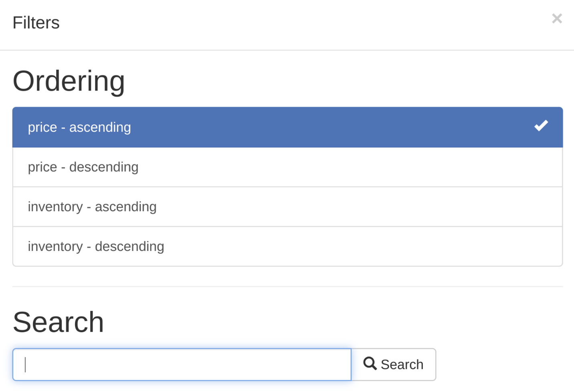Click the last row in the ordering list
This screenshot has height=392, width=574.
pos(287,246)
